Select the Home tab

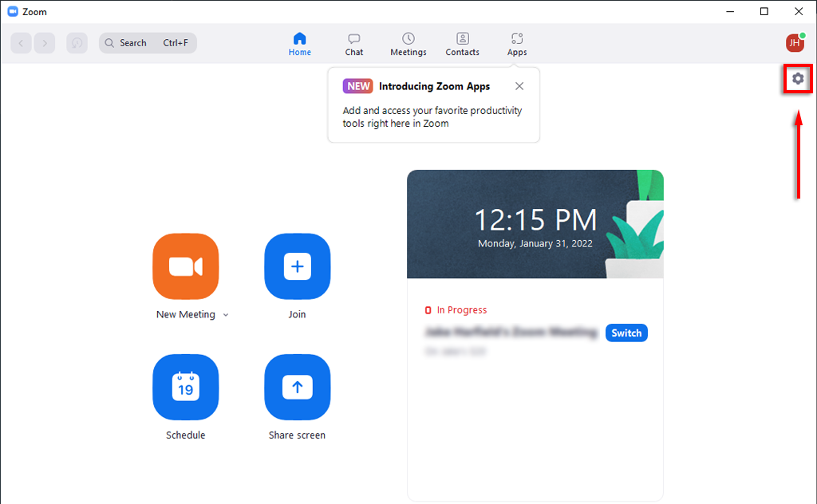300,44
